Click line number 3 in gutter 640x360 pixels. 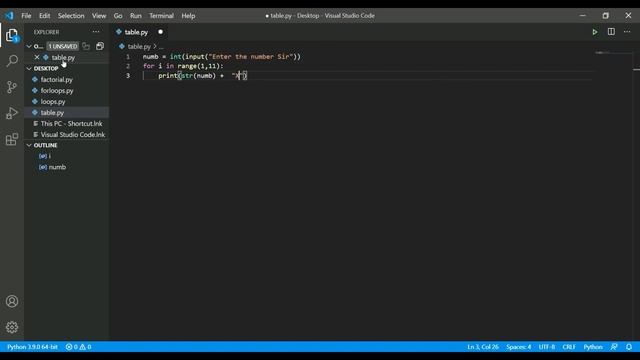(128, 76)
